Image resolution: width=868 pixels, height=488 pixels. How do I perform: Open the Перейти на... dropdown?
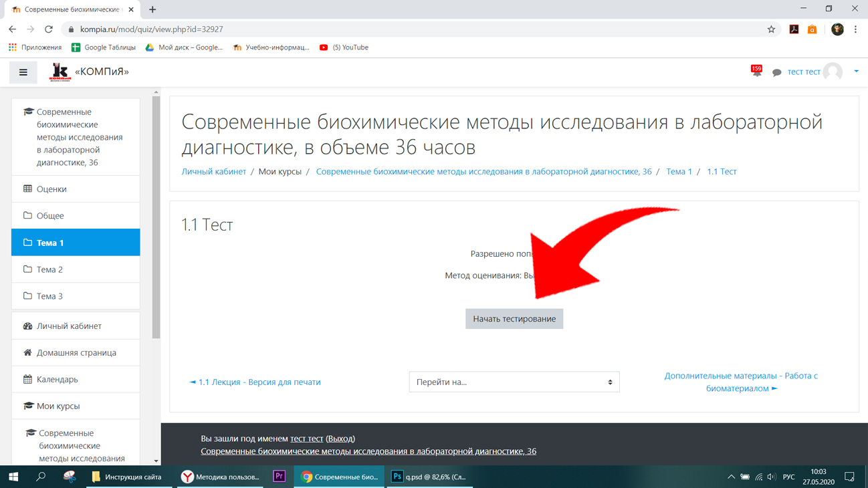point(514,382)
